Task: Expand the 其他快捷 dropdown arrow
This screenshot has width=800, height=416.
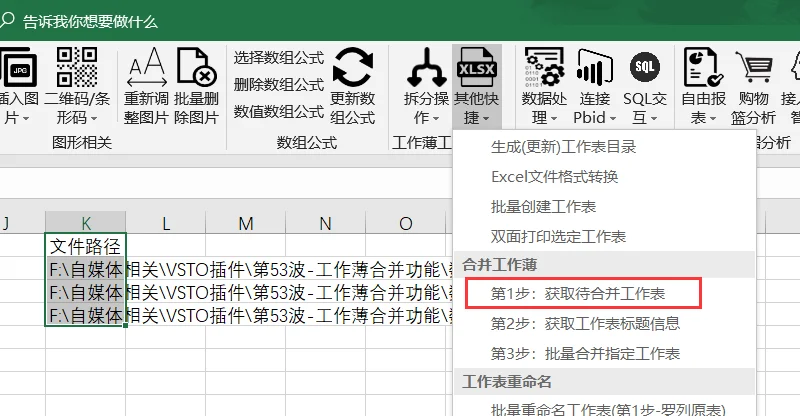Action: [486, 119]
